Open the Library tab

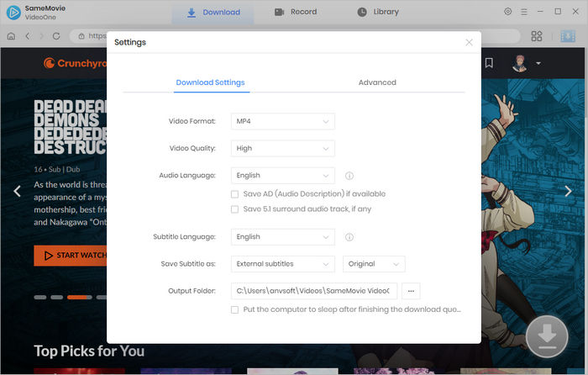tap(378, 12)
